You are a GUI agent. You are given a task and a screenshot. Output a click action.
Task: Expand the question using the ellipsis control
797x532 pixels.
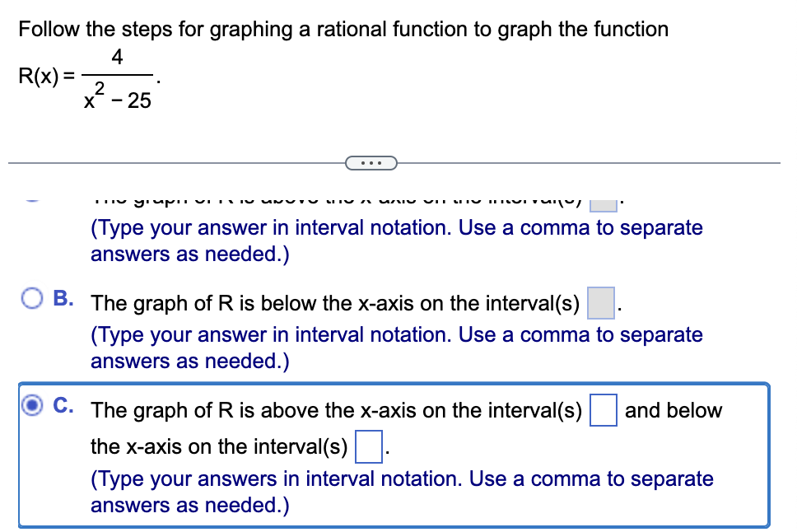click(371, 162)
